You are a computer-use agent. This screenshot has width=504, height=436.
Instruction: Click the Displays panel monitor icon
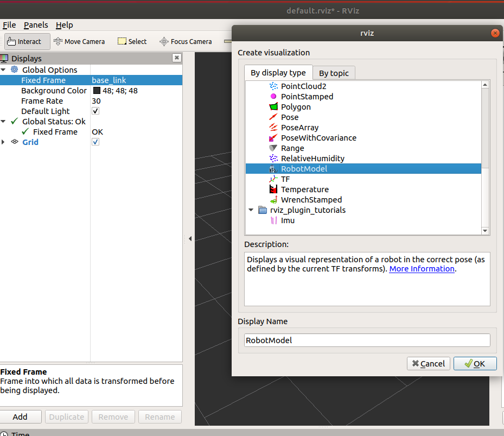[4, 59]
